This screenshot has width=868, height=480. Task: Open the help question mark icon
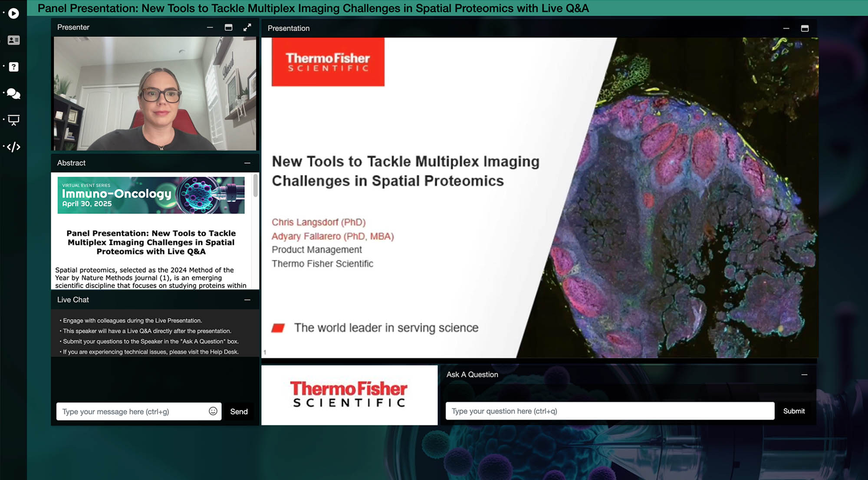[13, 67]
